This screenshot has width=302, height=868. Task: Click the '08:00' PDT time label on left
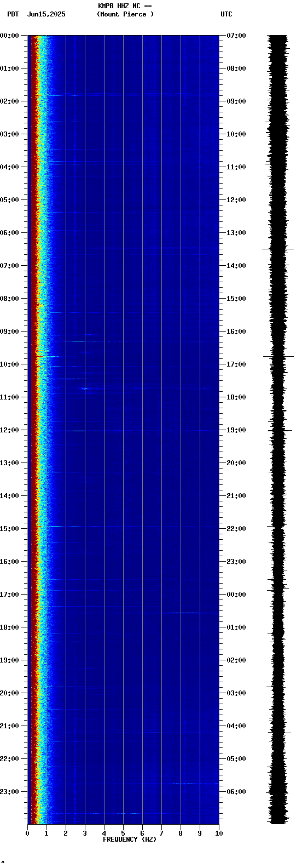(9, 299)
